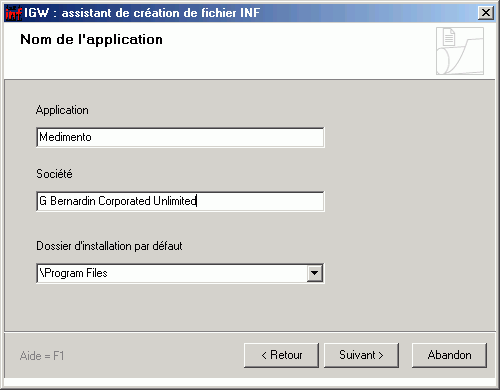Go back with the Retour button

(281, 355)
